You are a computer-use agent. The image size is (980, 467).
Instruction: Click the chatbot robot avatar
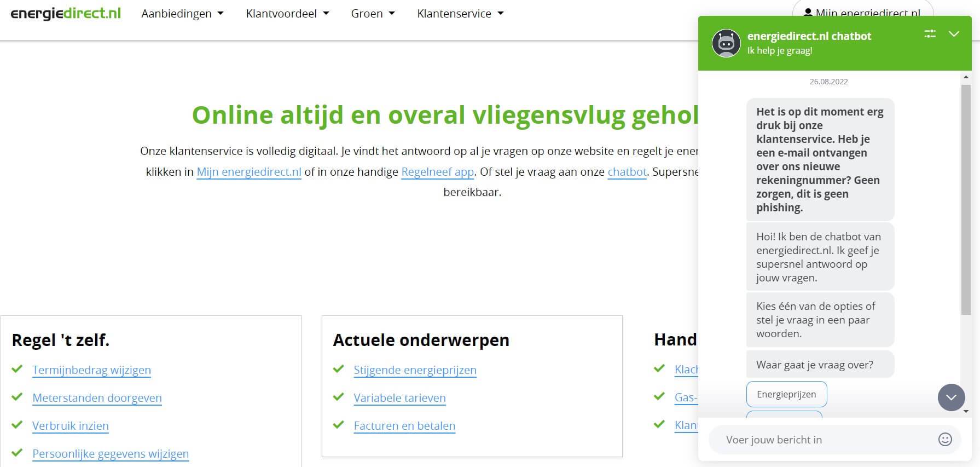point(726,43)
